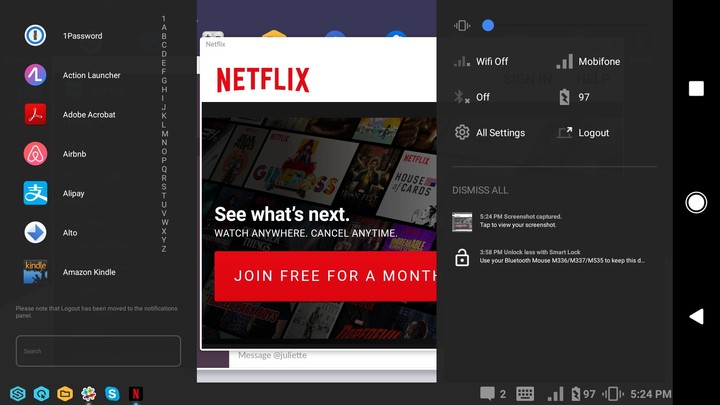This screenshot has height=405, width=720.
Task: Launch the Action Launcher app icon
Action: [x=35, y=75]
